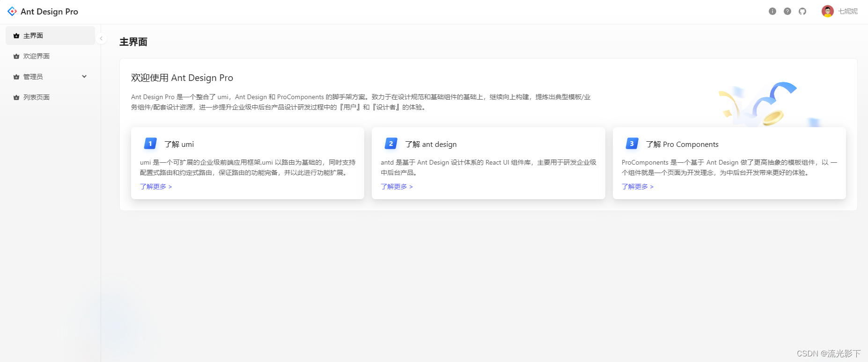Click the crown icon beside 管理员
Screen dimensions: 868x362
tap(16, 77)
